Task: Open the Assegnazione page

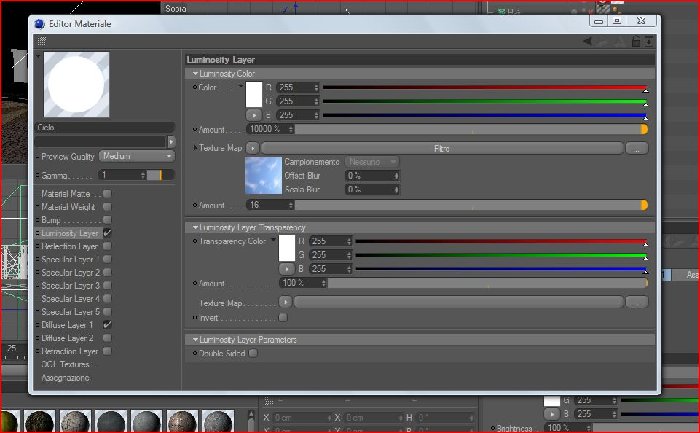Action: coord(65,378)
